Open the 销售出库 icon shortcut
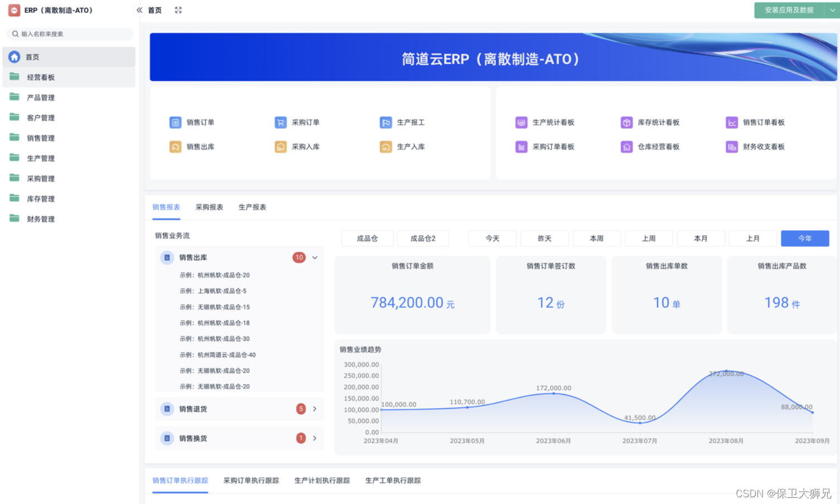The width and height of the screenshot is (840, 504). (x=192, y=147)
